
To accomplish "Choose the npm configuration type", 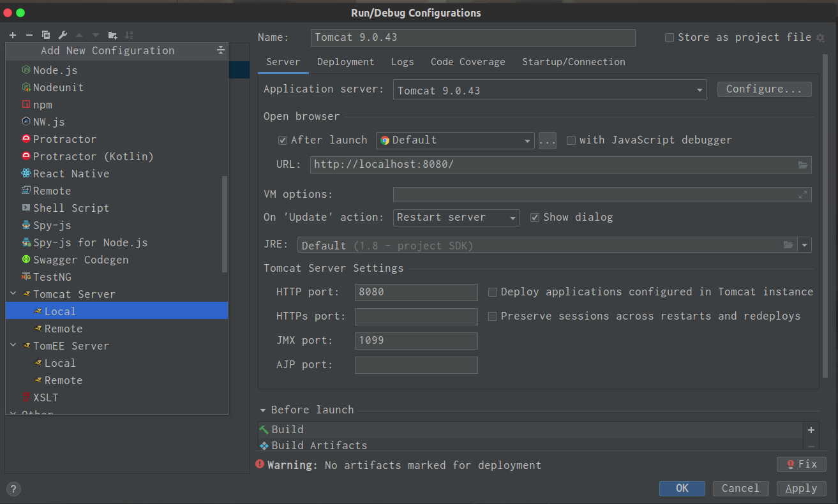I will 117,105.
